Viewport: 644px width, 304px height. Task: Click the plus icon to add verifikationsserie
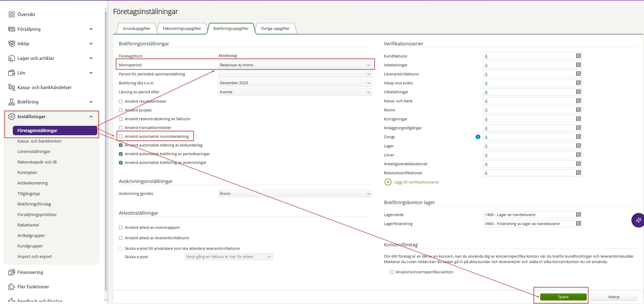pos(388,182)
